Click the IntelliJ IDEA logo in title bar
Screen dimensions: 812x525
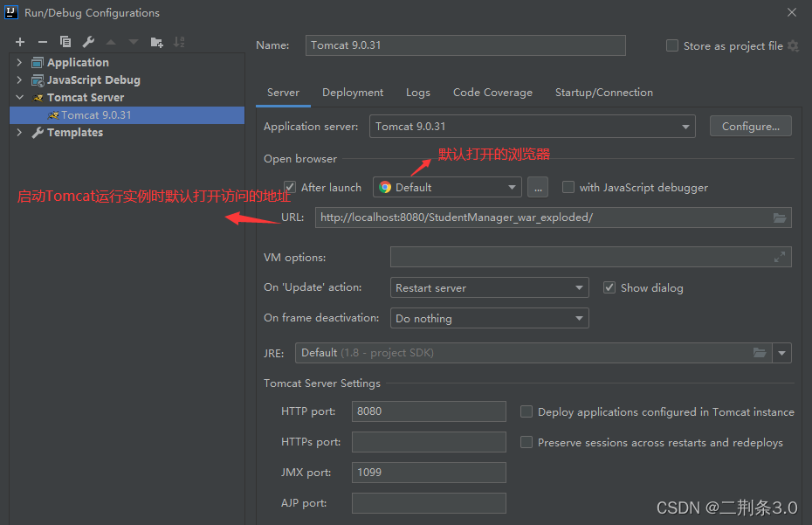click(x=11, y=12)
